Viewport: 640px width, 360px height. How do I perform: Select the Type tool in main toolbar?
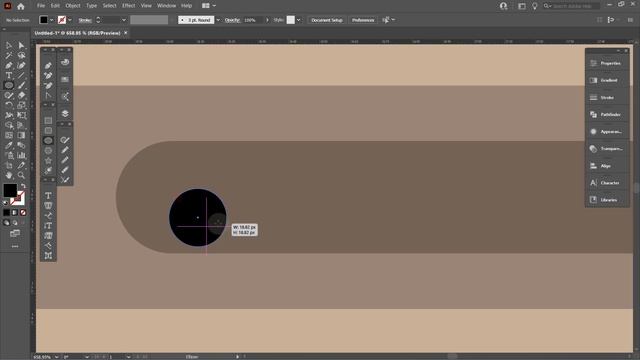click(9, 75)
